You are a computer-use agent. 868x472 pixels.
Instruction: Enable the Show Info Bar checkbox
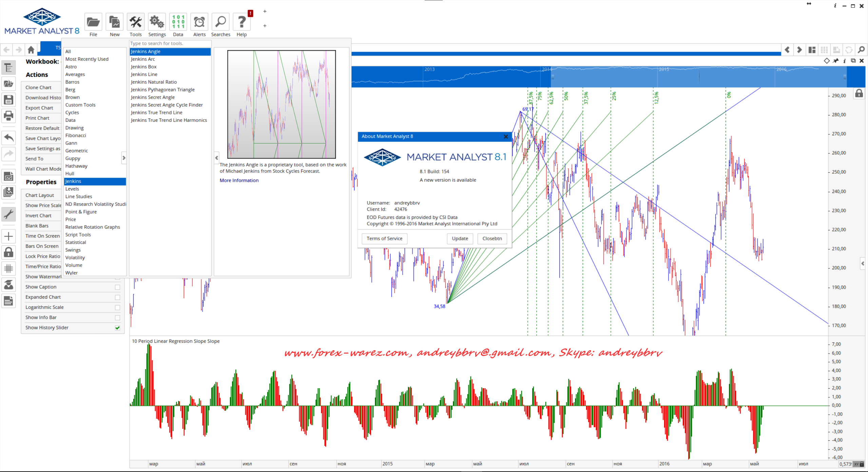117,318
